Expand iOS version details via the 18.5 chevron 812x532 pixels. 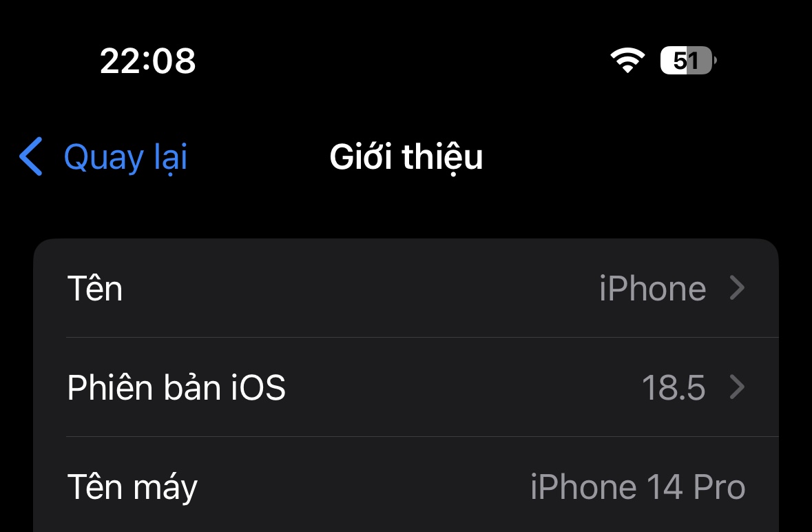click(x=737, y=387)
